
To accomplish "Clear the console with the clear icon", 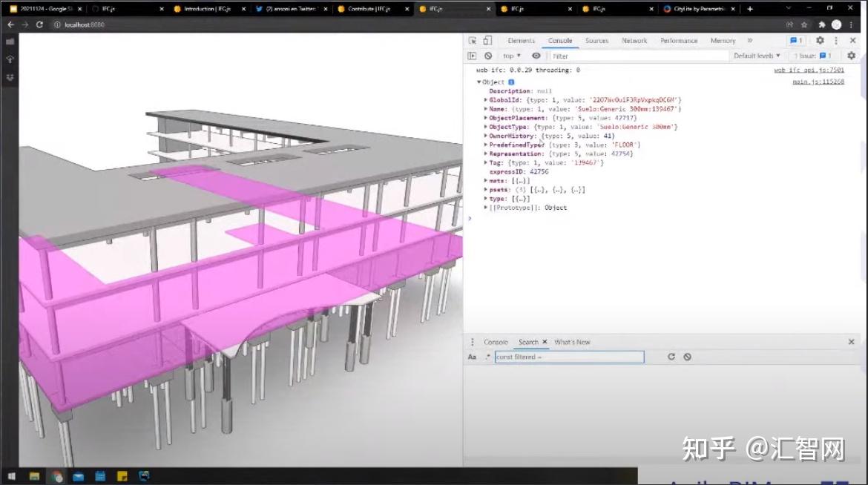I will click(x=489, y=56).
